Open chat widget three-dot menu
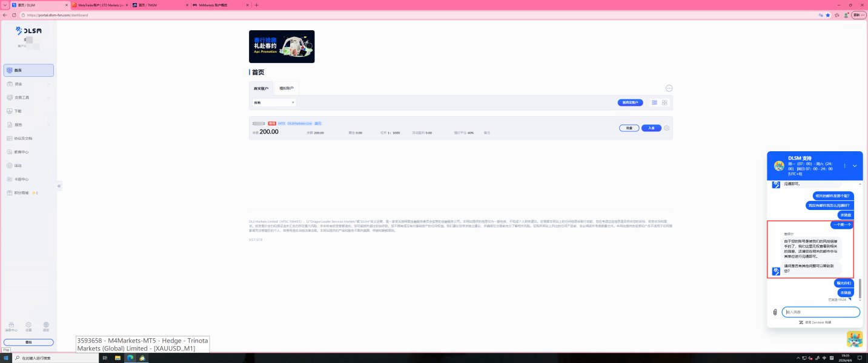The width and height of the screenshot is (868, 363). (844, 166)
